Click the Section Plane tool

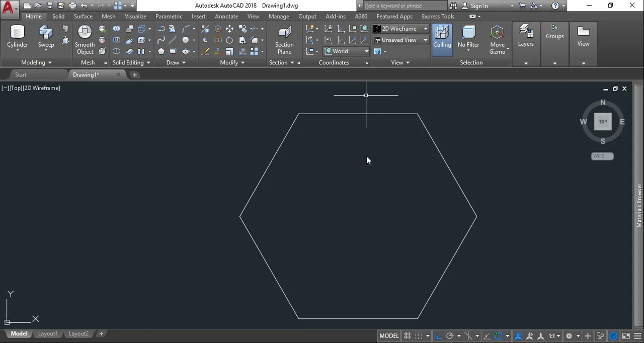tap(284, 40)
